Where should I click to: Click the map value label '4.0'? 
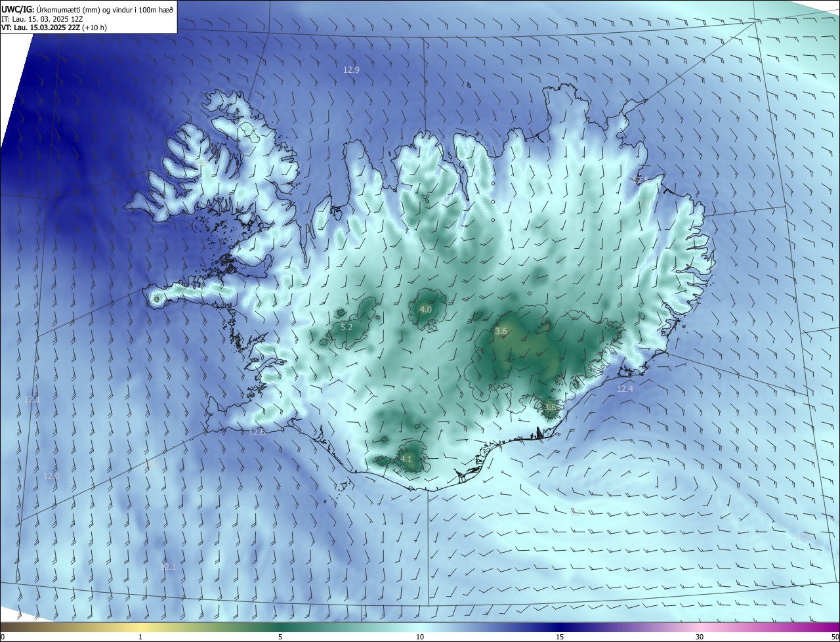pyautogui.click(x=426, y=309)
